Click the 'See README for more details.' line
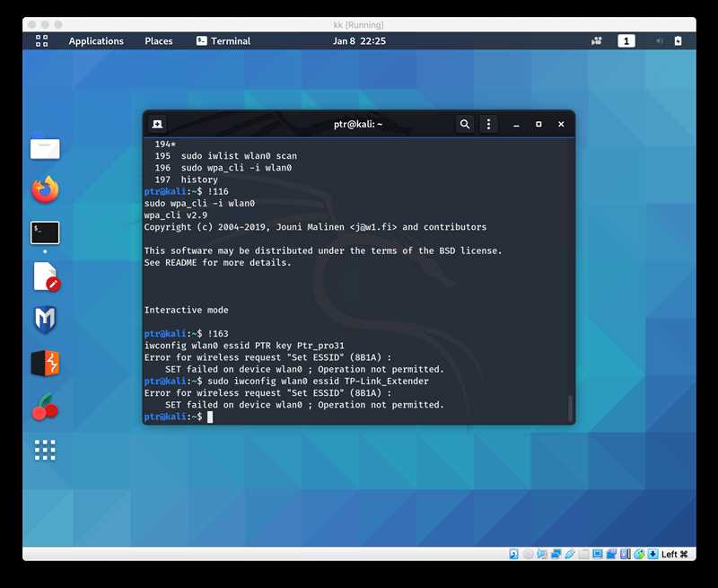Screen dimensions: 718x588 217,263
